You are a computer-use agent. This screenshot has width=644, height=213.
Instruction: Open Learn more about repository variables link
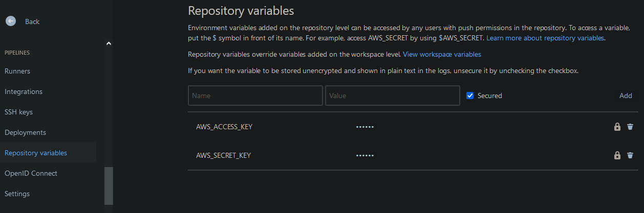(x=545, y=38)
